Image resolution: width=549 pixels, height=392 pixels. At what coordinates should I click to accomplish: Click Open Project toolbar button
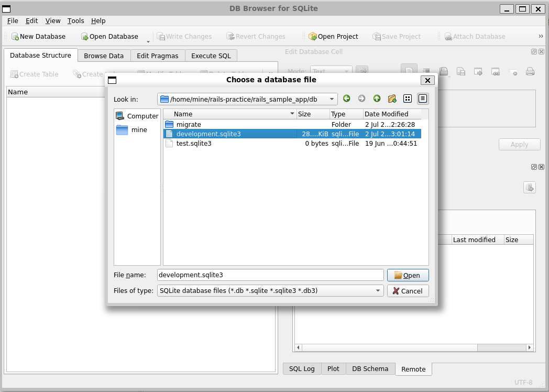coord(333,37)
